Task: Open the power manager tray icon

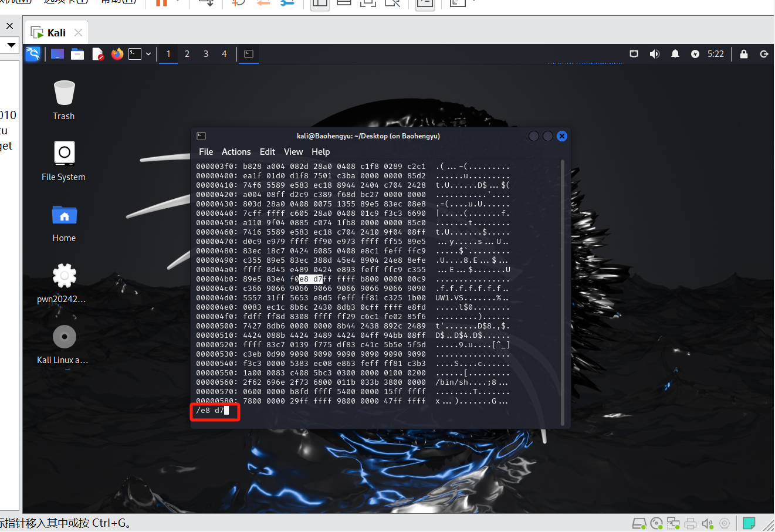Action: click(695, 54)
